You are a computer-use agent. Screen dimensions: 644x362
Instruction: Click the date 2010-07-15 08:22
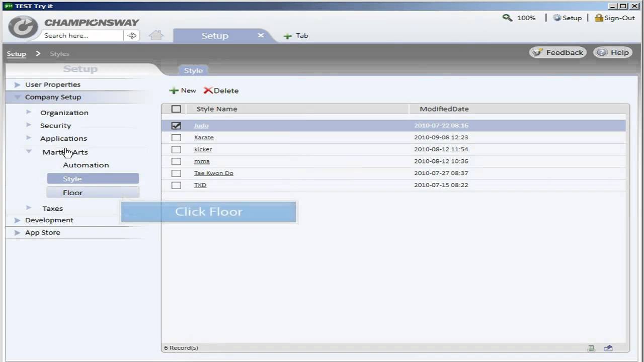(441, 185)
